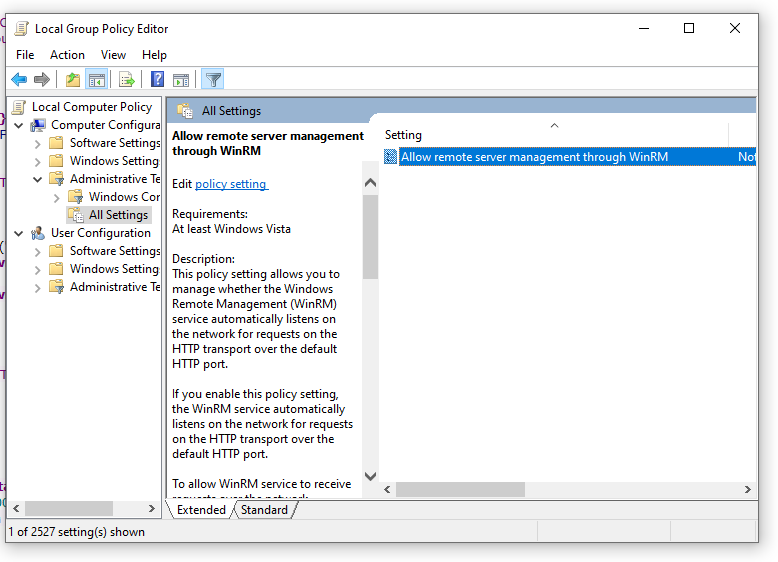Collapse the User Configuration node

pos(19,233)
